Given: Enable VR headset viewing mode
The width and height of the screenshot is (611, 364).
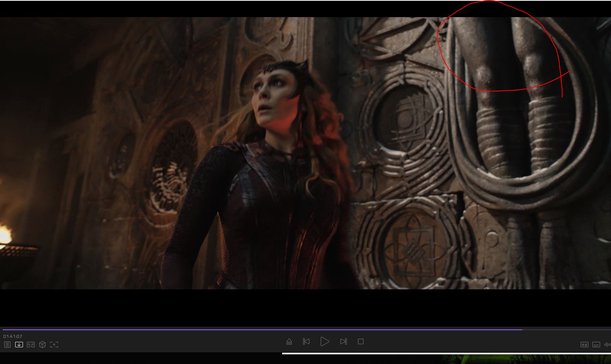Looking at the screenshot, I should (31, 345).
